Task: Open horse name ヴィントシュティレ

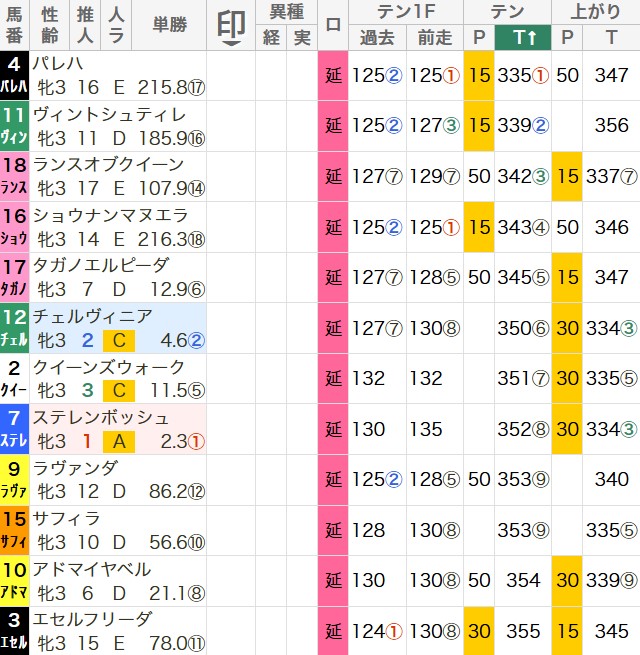Action: pyautogui.click(x=109, y=114)
